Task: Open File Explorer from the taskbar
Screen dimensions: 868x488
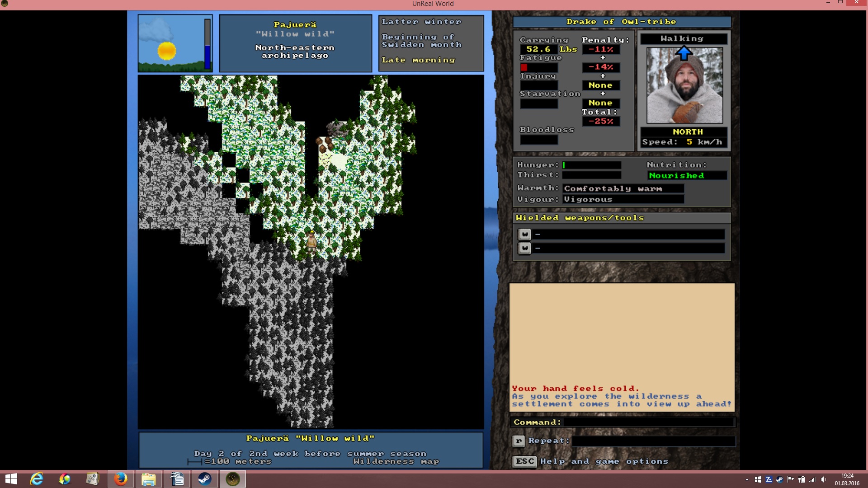Action: click(148, 479)
